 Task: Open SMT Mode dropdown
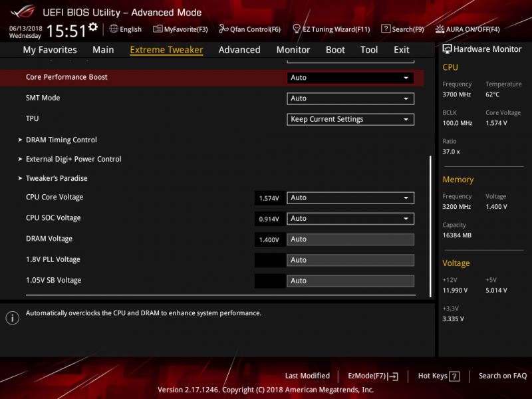(x=350, y=98)
